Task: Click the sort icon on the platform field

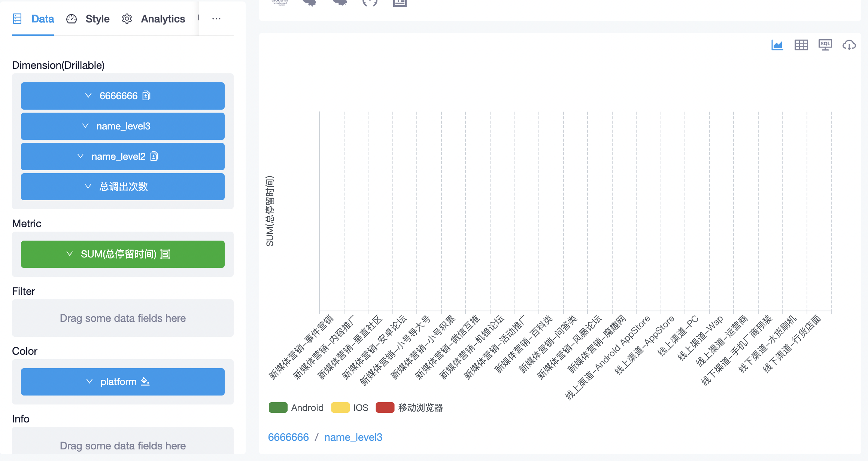Action: pos(145,381)
